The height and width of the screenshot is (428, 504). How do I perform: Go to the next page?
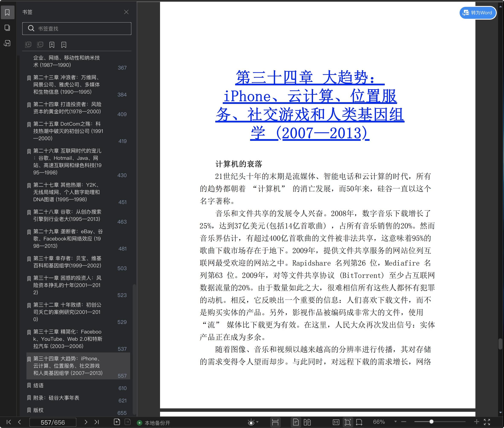click(86, 422)
